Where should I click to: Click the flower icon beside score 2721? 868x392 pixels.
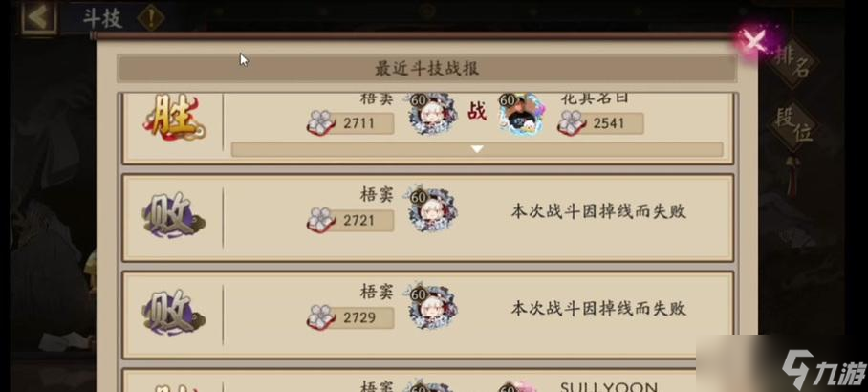[321, 220]
